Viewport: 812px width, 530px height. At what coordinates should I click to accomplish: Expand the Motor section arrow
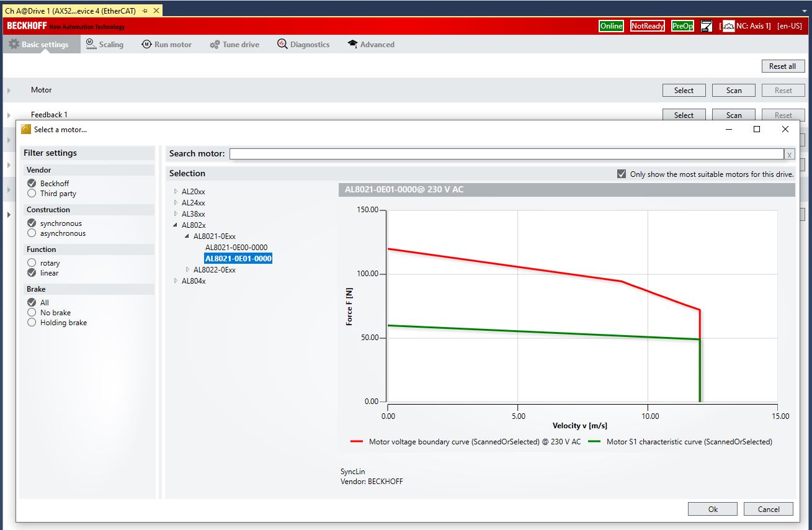click(x=9, y=91)
